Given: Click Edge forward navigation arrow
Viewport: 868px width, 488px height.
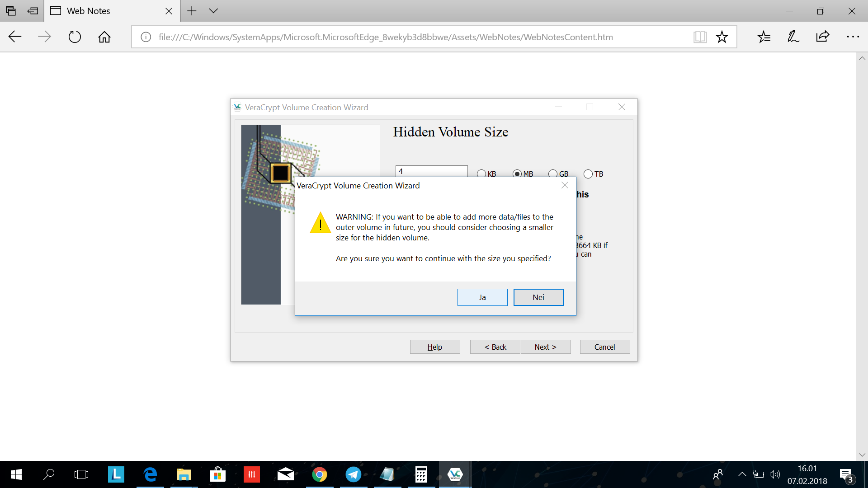Looking at the screenshot, I should pos(44,37).
